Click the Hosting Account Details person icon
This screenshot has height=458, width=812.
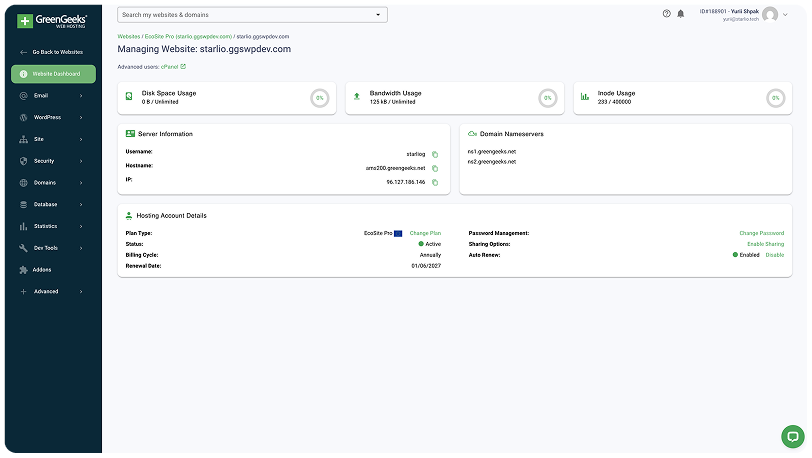129,216
